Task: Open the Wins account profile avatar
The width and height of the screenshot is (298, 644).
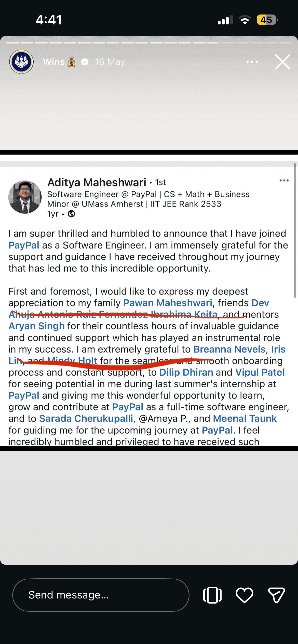Action: click(21, 62)
